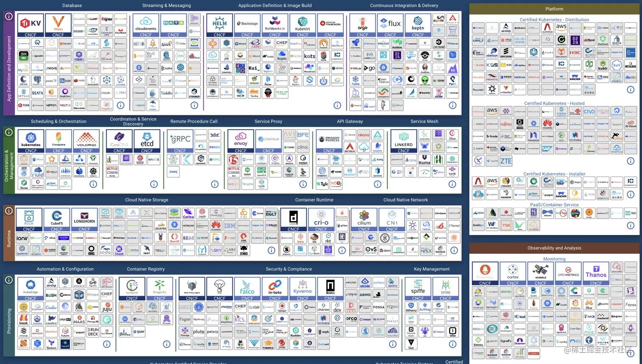Select the gRPC card
The height and width of the screenshot is (364, 642).
pos(180,141)
